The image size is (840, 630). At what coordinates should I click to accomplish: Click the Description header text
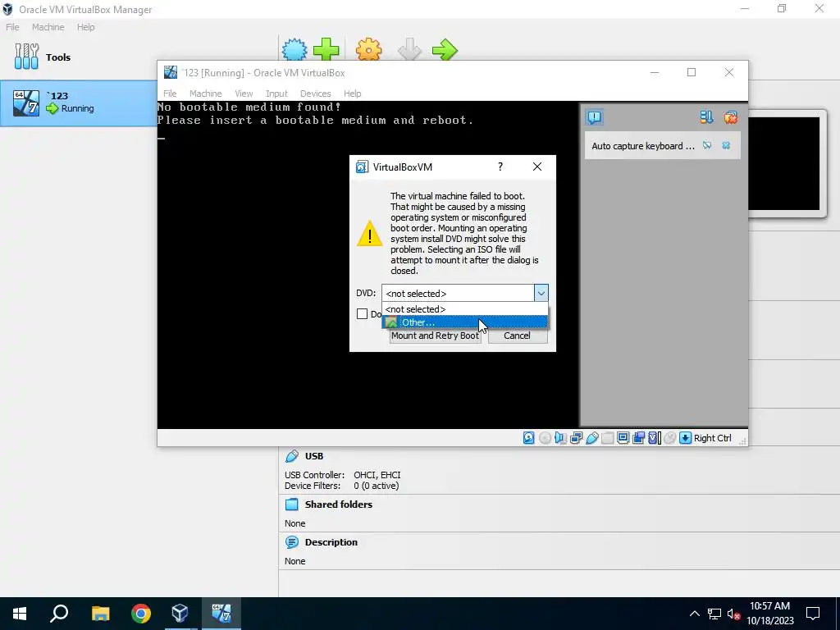(x=331, y=542)
